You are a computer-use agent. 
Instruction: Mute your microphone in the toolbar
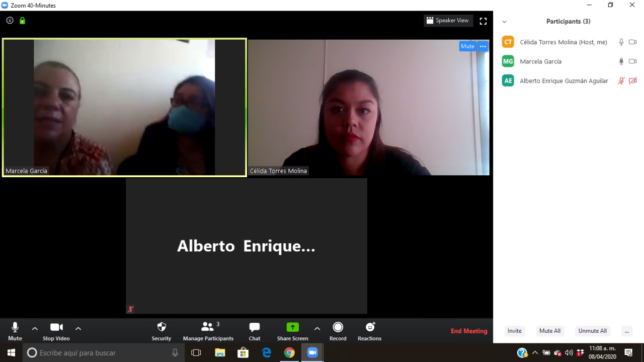coord(15,327)
